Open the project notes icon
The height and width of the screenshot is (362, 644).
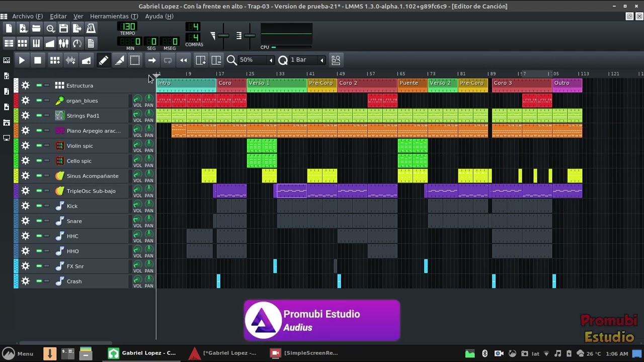pos(91,43)
